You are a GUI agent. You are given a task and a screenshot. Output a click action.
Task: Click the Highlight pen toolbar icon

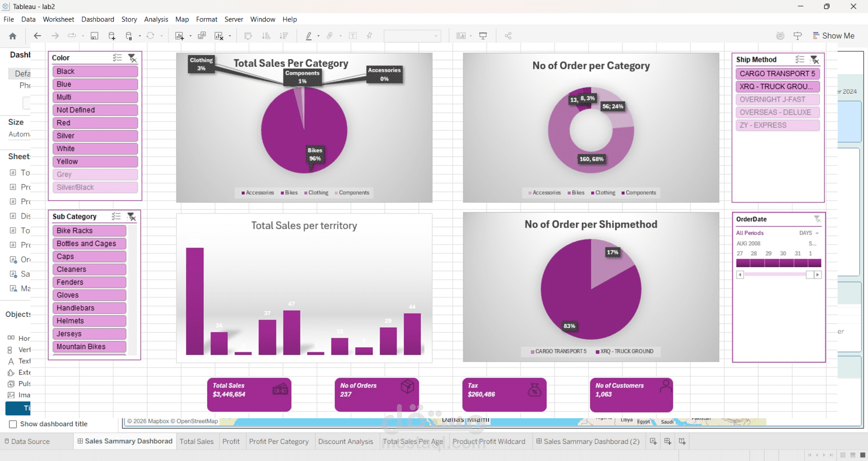[309, 36]
